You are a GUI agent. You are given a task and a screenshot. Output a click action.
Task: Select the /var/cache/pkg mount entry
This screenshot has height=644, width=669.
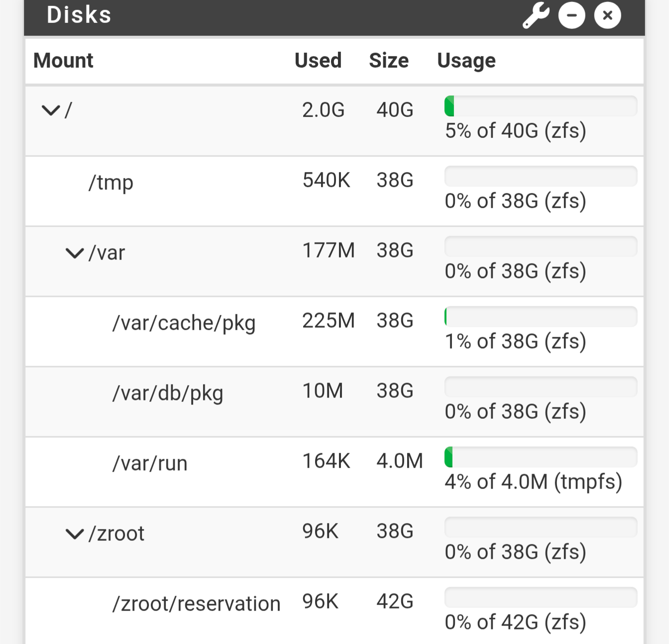pos(184,323)
